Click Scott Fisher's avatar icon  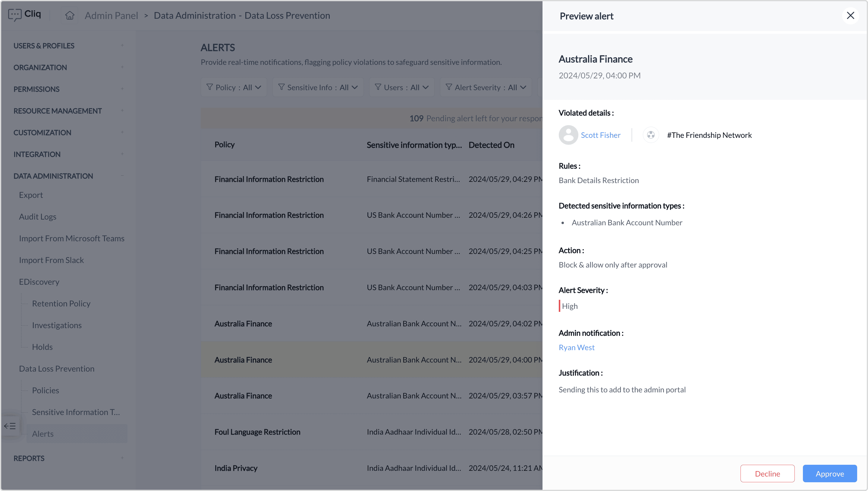coord(568,135)
